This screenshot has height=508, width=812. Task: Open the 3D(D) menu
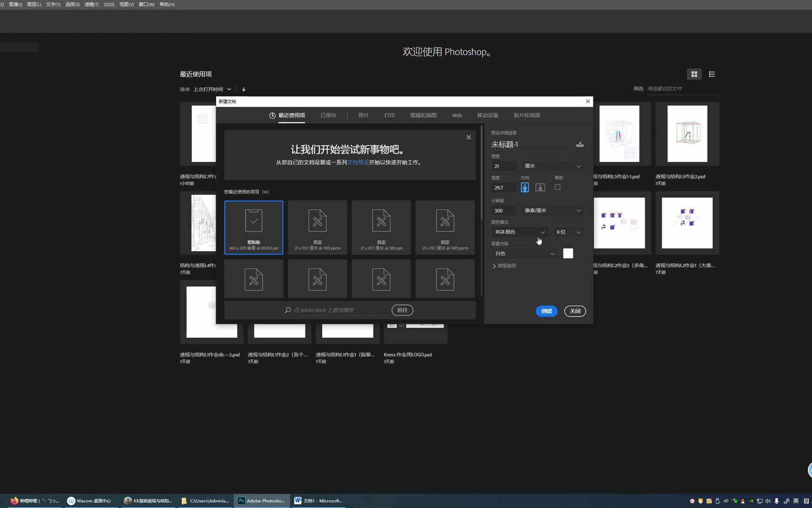click(x=109, y=4)
